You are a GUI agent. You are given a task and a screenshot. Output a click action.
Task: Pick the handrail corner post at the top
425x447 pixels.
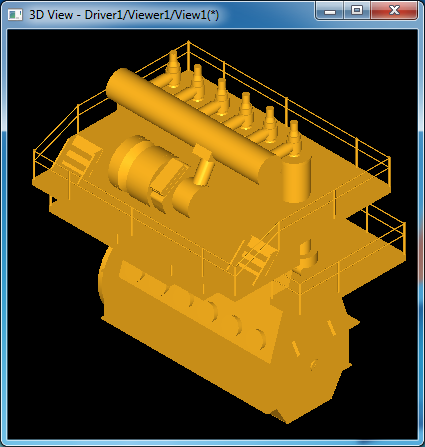(x=188, y=53)
